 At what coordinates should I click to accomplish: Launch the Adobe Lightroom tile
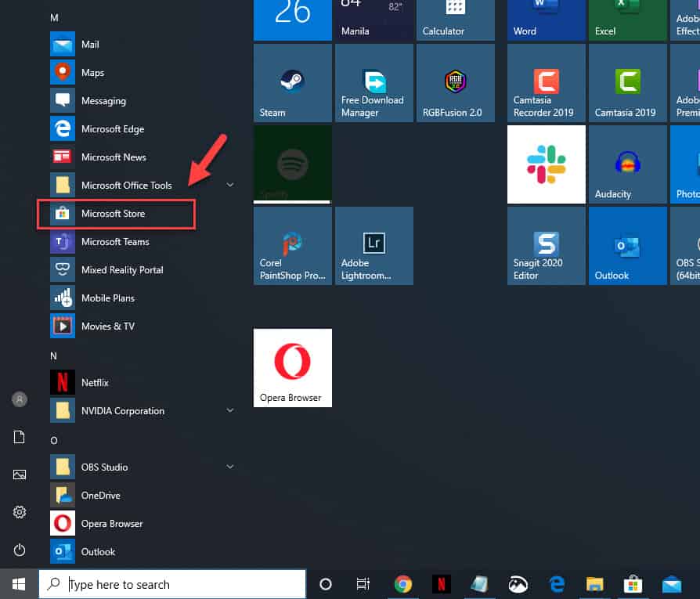[374, 246]
